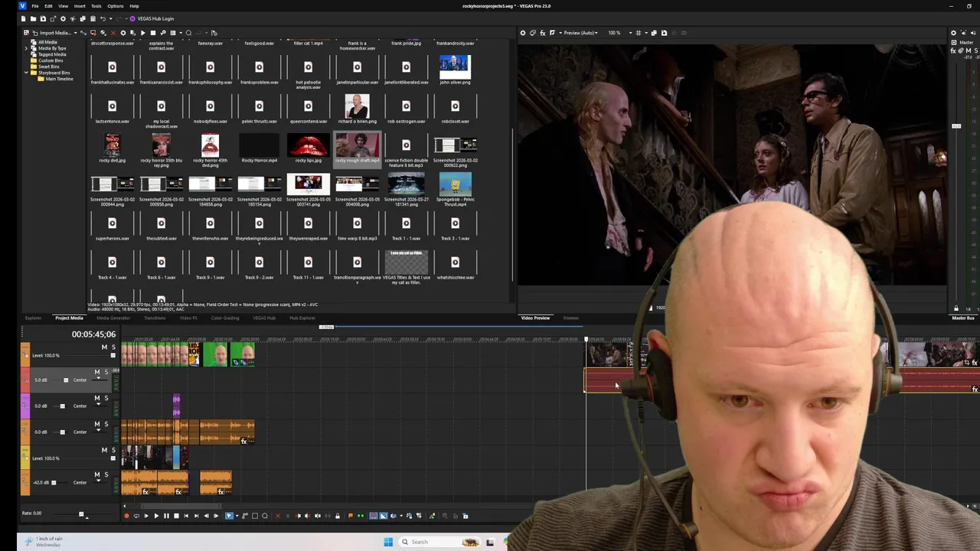Viewport: 980px width, 551px height.
Task: Solo the Master bus with its S button
Action: point(976,51)
